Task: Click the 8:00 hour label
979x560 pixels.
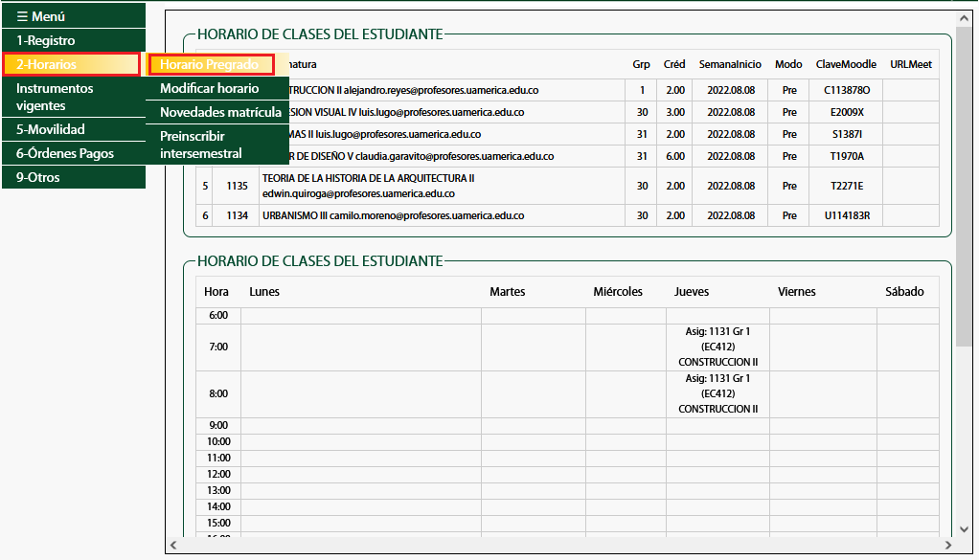Action: coord(218,394)
